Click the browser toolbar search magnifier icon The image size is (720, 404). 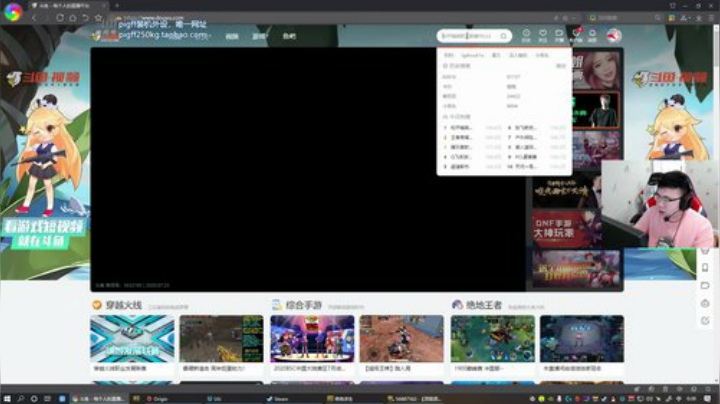click(x=658, y=18)
